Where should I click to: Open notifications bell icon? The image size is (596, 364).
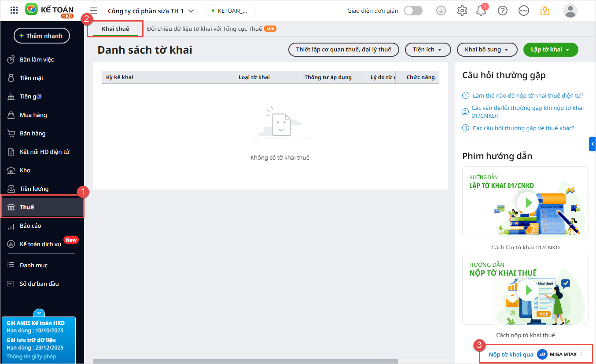481,11
